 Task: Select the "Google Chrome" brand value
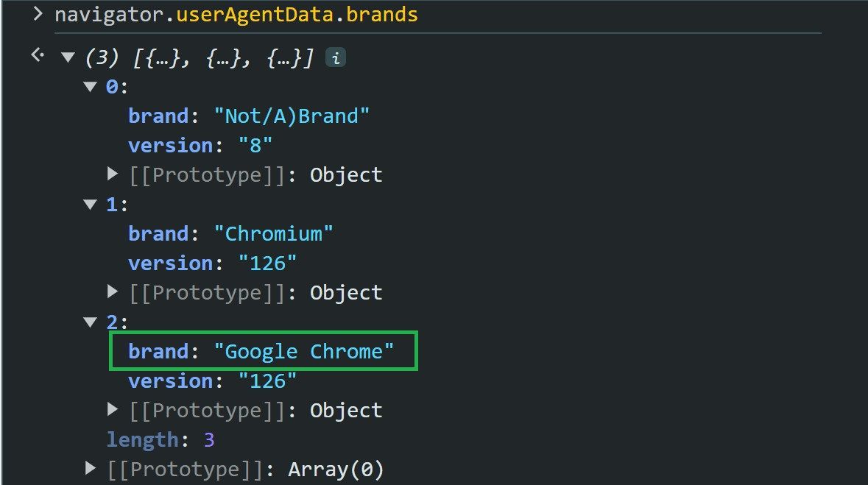[304, 352]
